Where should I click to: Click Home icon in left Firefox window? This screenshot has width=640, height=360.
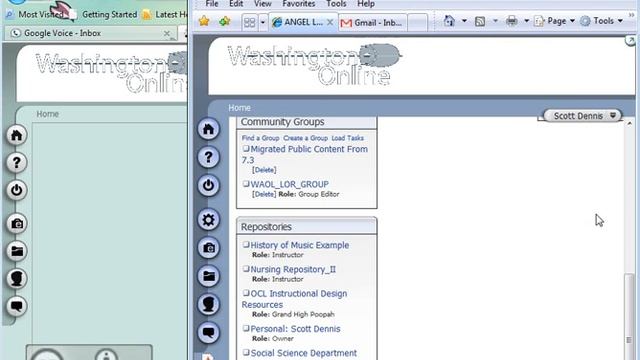click(x=17, y=135)
